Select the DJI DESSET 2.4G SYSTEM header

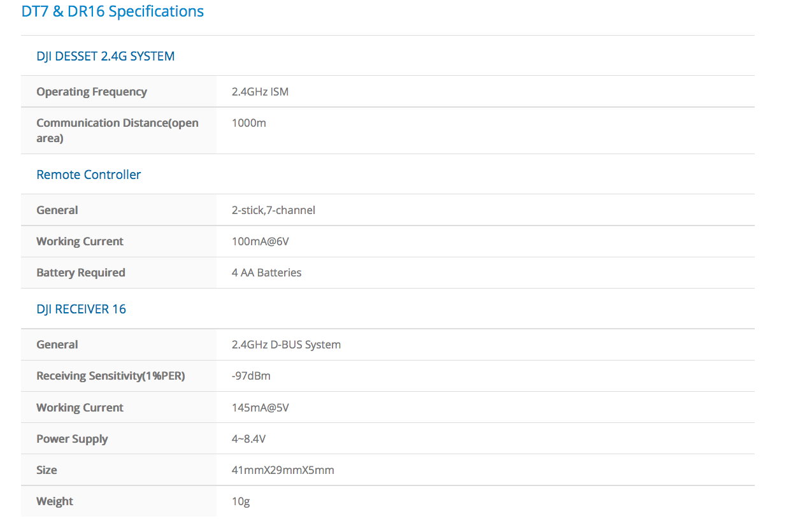tap(106, 56)
